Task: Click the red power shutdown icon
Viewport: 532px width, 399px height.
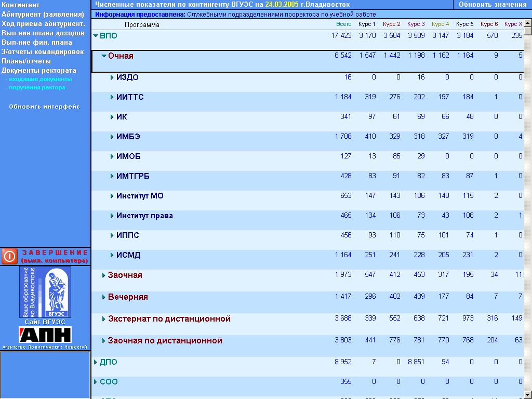Action: [x=9, y=256]
